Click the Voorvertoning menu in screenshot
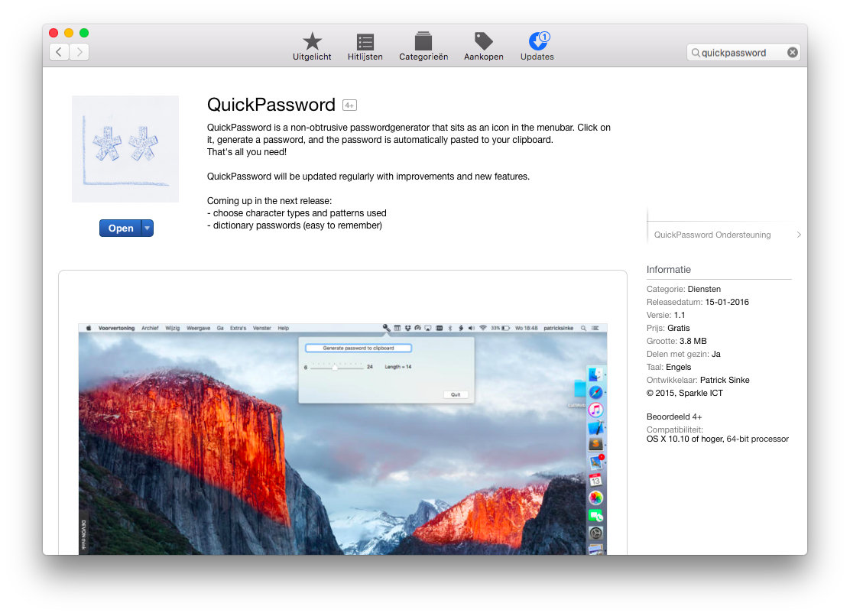The image size is (850, 616). click(116, 328)
